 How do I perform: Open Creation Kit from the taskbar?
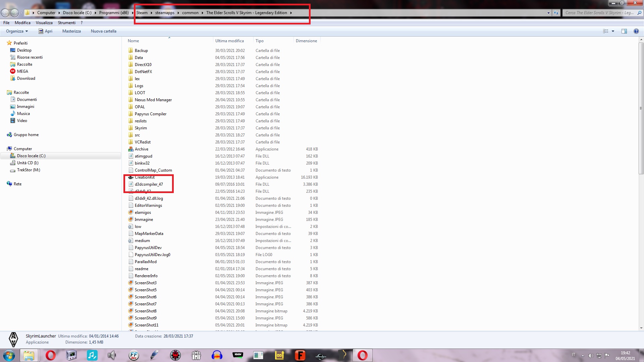pyautogui.click(x=321, y=355)
